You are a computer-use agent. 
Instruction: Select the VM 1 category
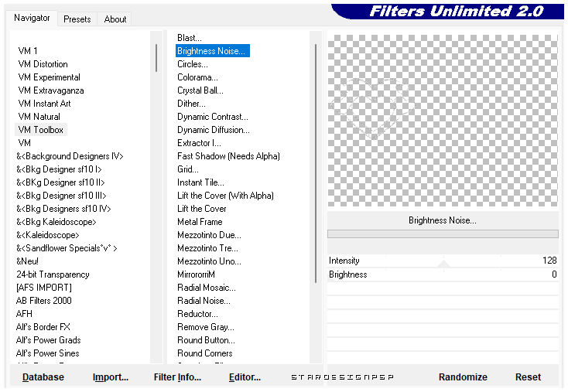[x=28, y=51]
